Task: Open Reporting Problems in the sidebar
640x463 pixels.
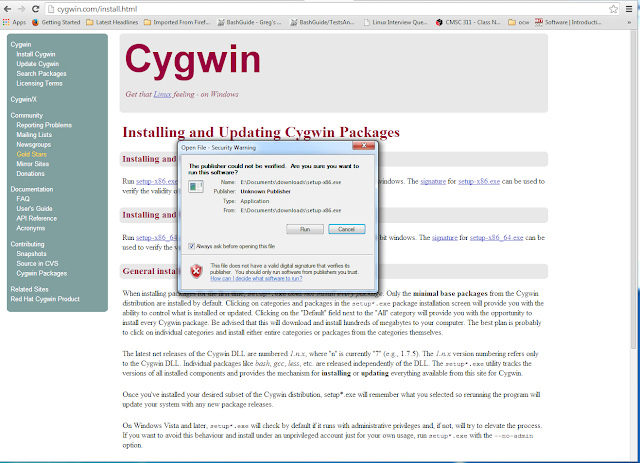Action: click(x=44, y=125)
